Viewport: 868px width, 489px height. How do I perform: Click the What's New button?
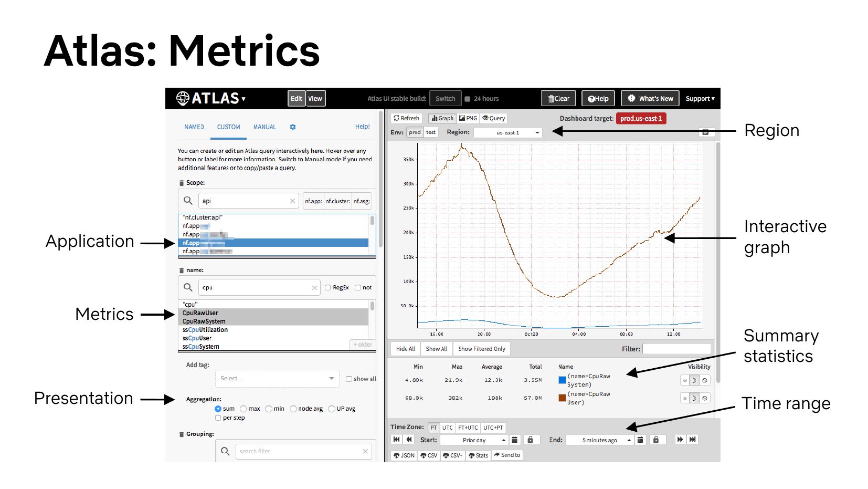(x=650, y=99)
